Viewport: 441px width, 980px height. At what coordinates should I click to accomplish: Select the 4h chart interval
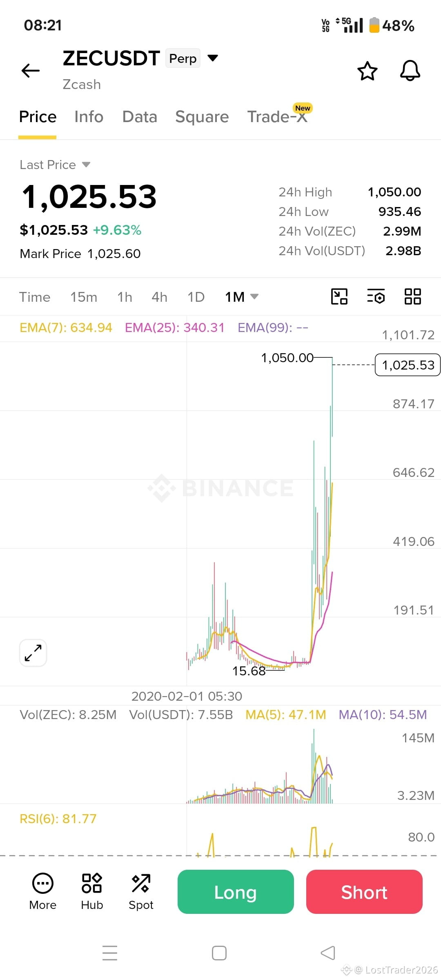[x=159, y=297]
